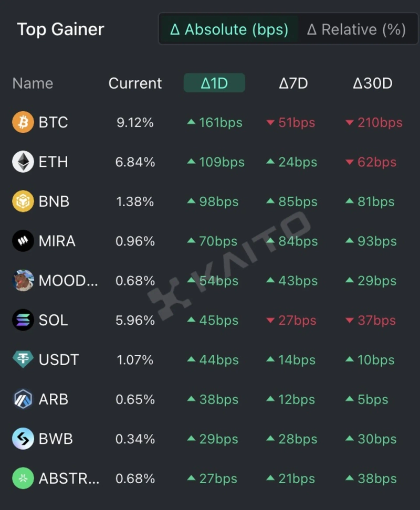Click the Bitcoin BTC coin icon
Image resolution: width=420 pixels, height=510 pixels.
tap(23, 122)
